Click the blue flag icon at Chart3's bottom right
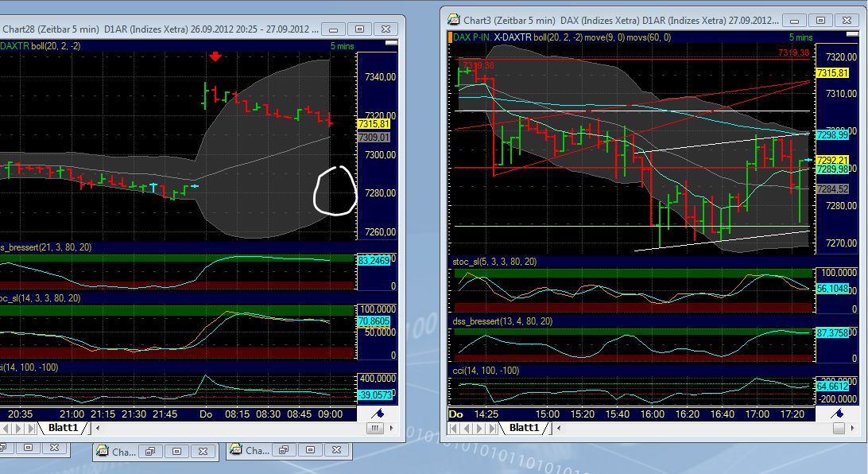The height and width of the screenshot is (474, 868). click(x=838, y=414)
